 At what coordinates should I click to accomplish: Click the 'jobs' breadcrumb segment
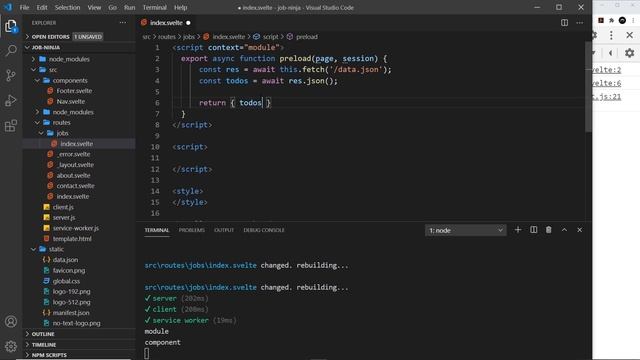pos(189,37)
